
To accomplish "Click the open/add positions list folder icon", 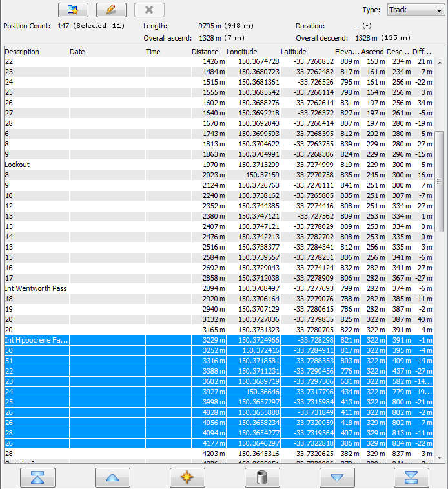I will click(x=73, y=10).
